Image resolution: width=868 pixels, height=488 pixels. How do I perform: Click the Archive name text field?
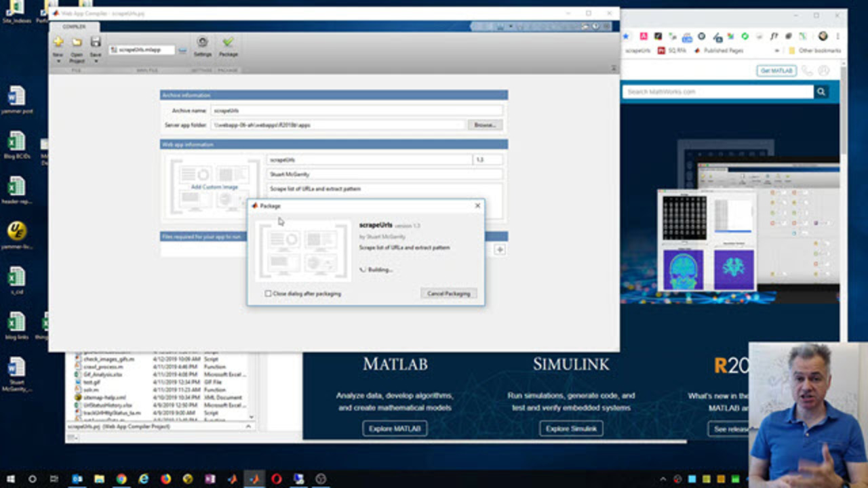pyautogui.click(x=357, y=110)
